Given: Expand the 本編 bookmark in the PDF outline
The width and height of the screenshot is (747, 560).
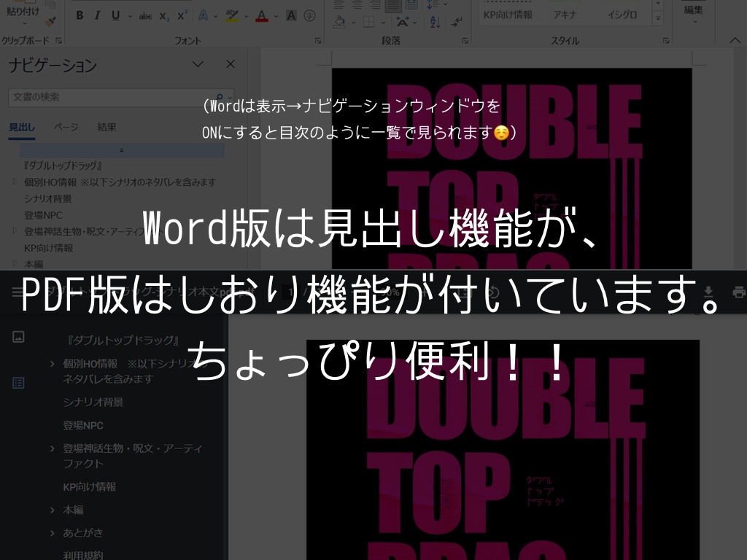Looking at the screenshot, I should (x=51, y=510).
